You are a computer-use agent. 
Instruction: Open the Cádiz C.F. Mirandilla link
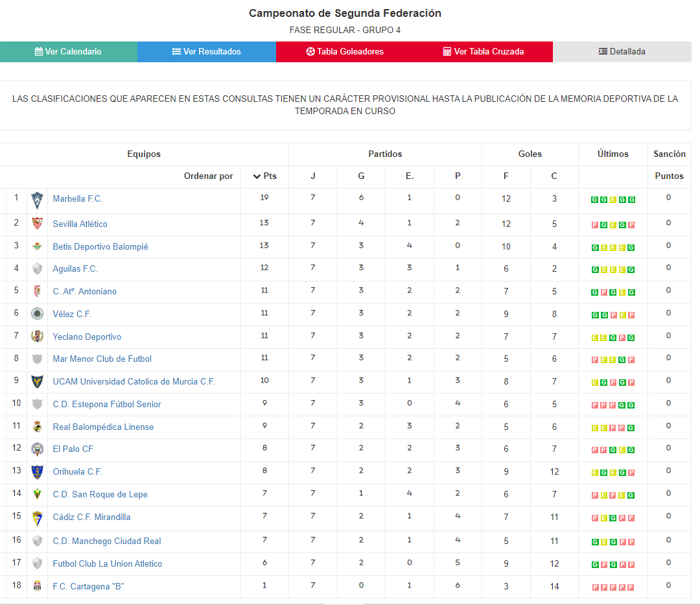[91, 517]
